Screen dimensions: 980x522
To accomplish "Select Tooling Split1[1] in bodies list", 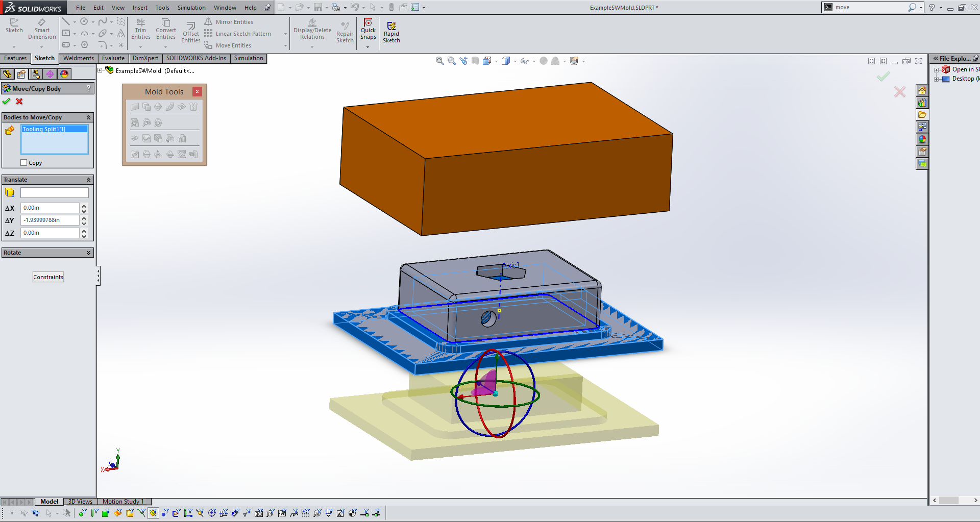I will [54, 129].
